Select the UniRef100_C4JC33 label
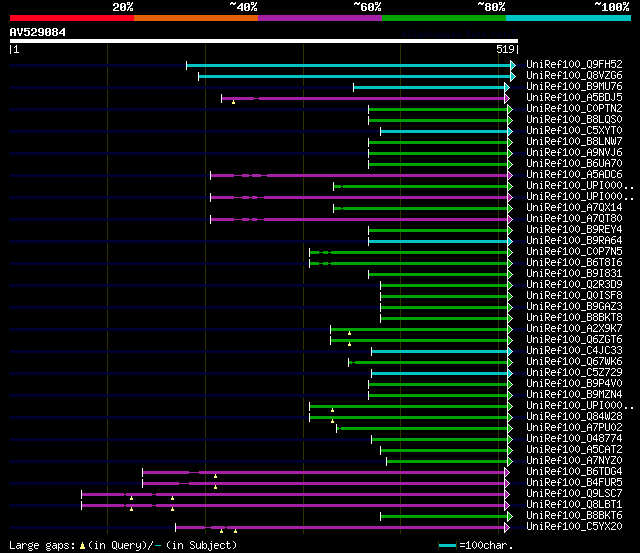The height and width of the screenshot is (553, 640). coord(574,351)
